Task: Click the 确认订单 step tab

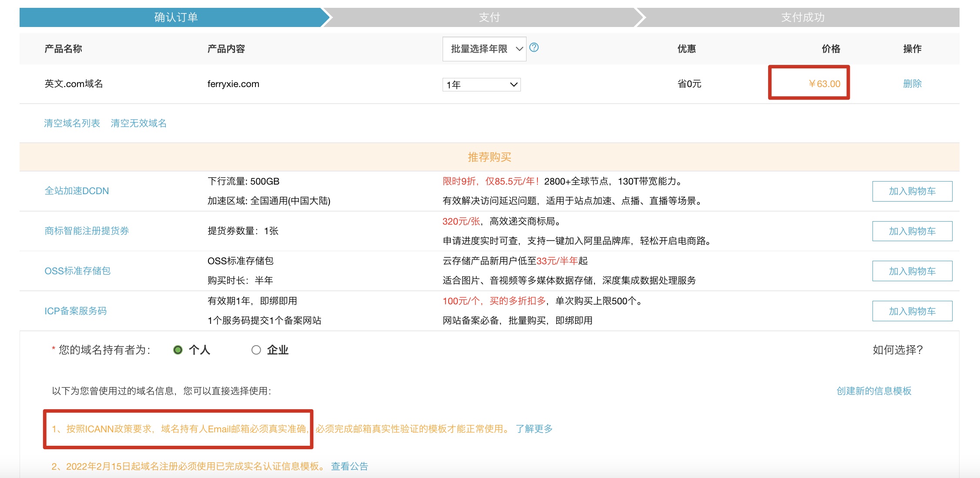Action: 176,17
